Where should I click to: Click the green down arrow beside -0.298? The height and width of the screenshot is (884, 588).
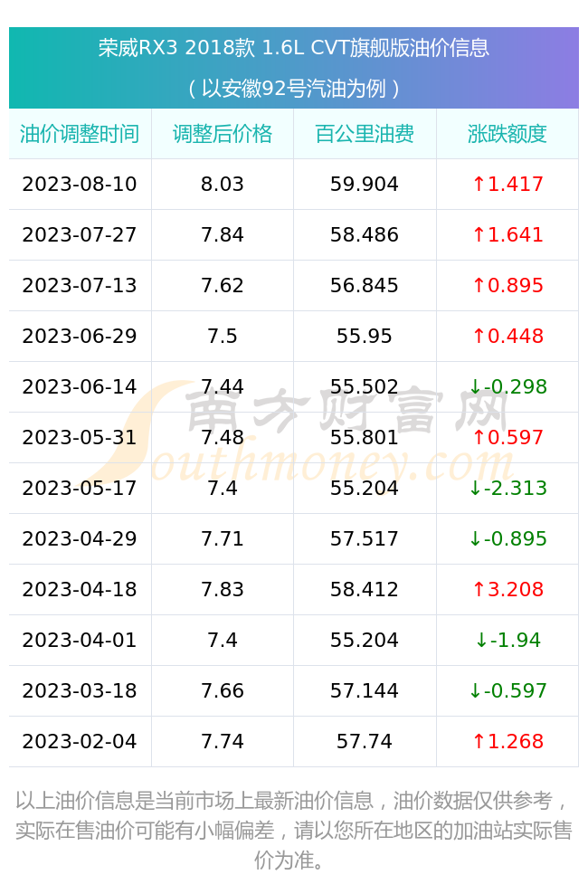pos(475,386)
